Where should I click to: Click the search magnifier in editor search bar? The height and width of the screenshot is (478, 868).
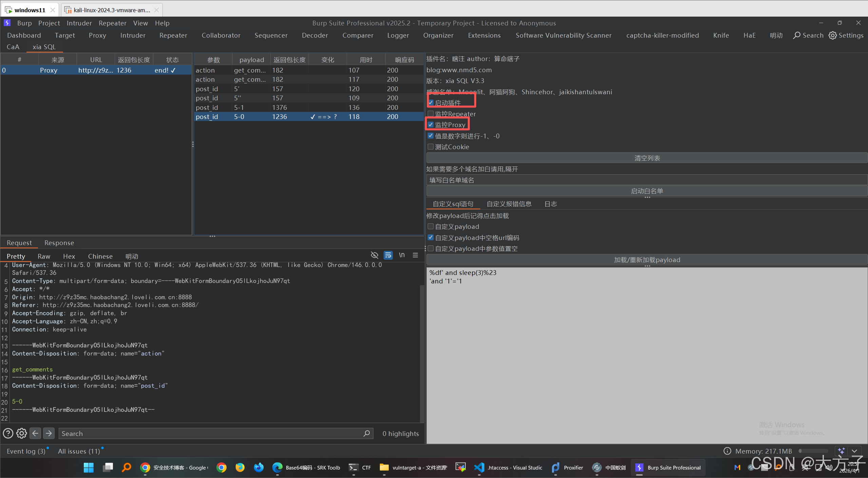tap(366, 433)
